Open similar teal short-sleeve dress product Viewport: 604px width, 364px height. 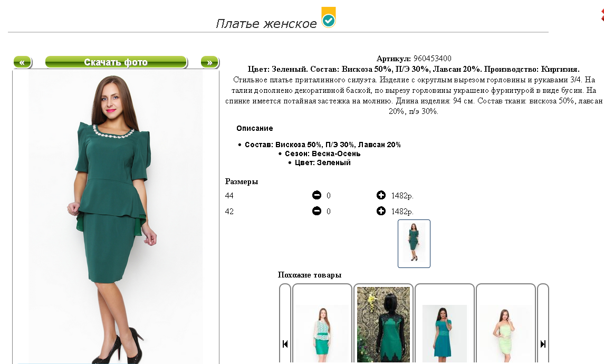pos(445,333)
